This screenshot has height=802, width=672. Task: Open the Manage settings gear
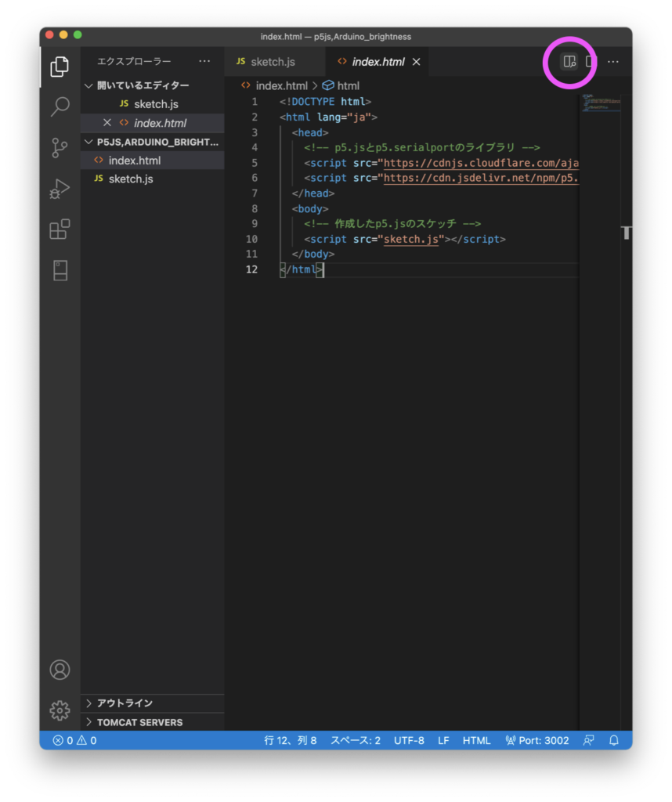60,710
